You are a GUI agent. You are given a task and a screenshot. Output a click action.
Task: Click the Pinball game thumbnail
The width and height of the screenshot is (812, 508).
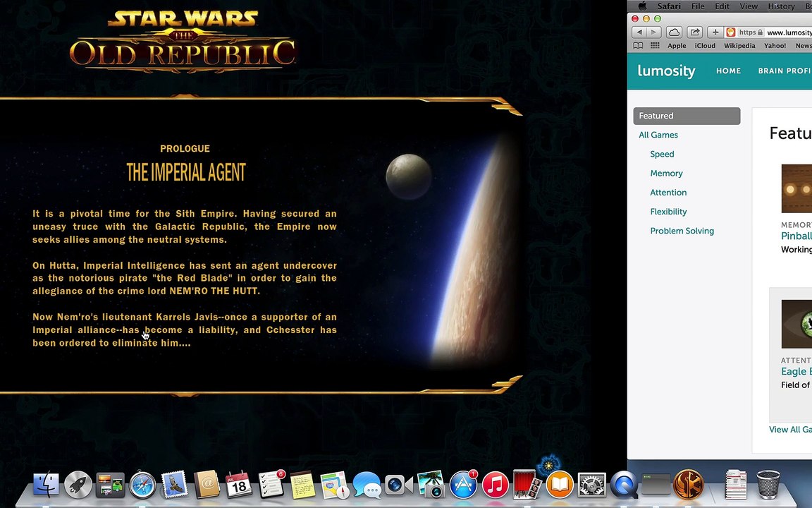796,188
